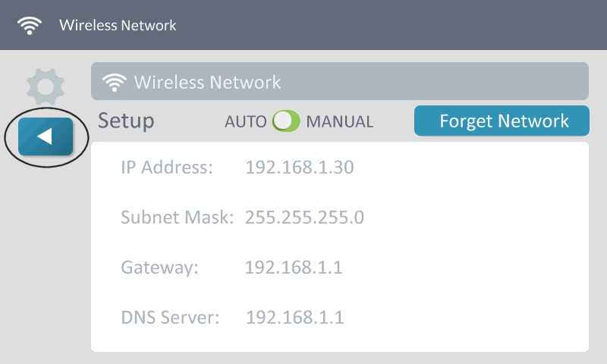Toggle the AUTO/MANUAL switch
The image size is (607, 364).
pyautogui.click(x=287, y=121)
